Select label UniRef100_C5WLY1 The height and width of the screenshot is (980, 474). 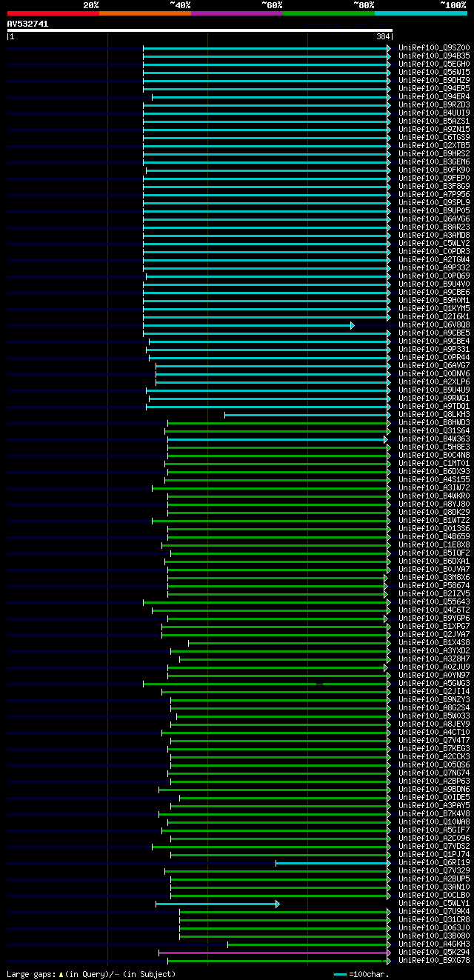pyautogui.click(x=434, y=904)
